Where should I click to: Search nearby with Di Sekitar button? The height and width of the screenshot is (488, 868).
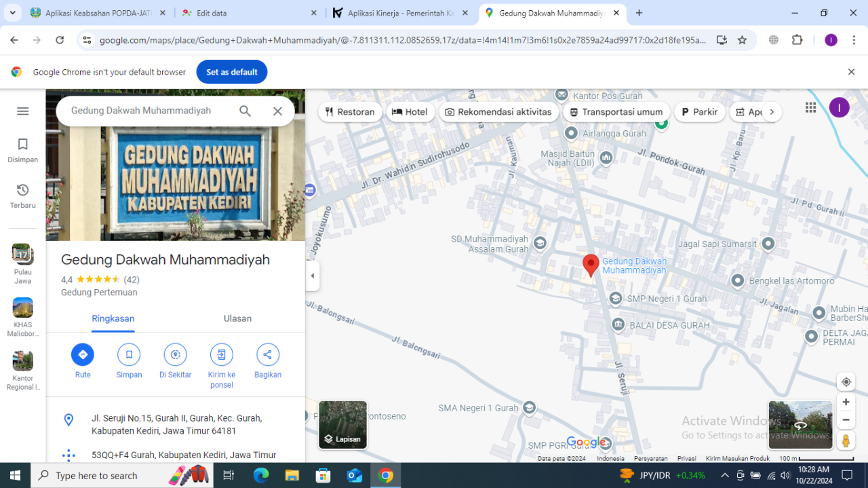pos(175,361)
